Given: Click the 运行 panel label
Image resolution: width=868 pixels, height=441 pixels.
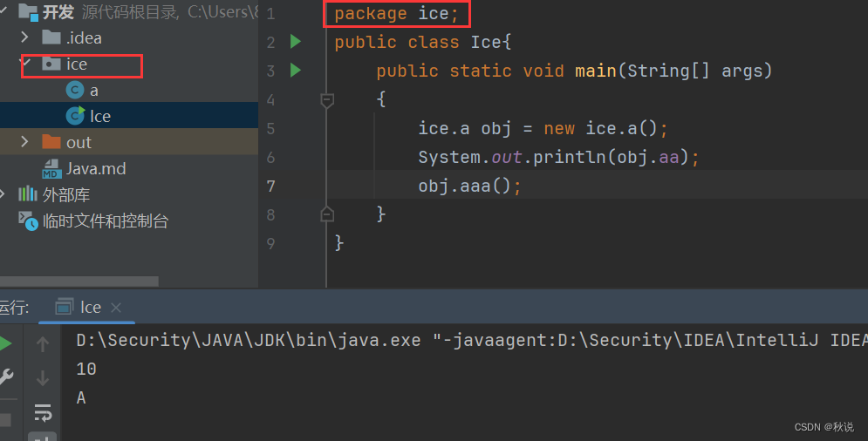Looking at the screenshot, I should click(14, 308).
